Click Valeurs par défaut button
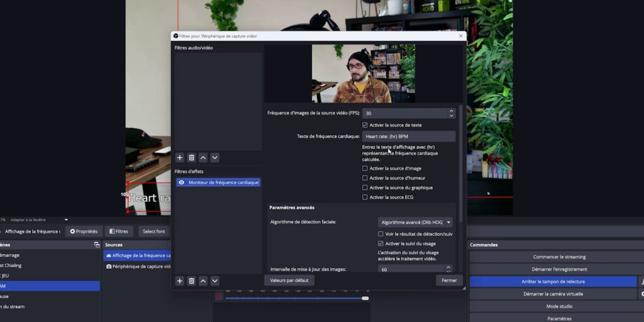 [289, 280]
